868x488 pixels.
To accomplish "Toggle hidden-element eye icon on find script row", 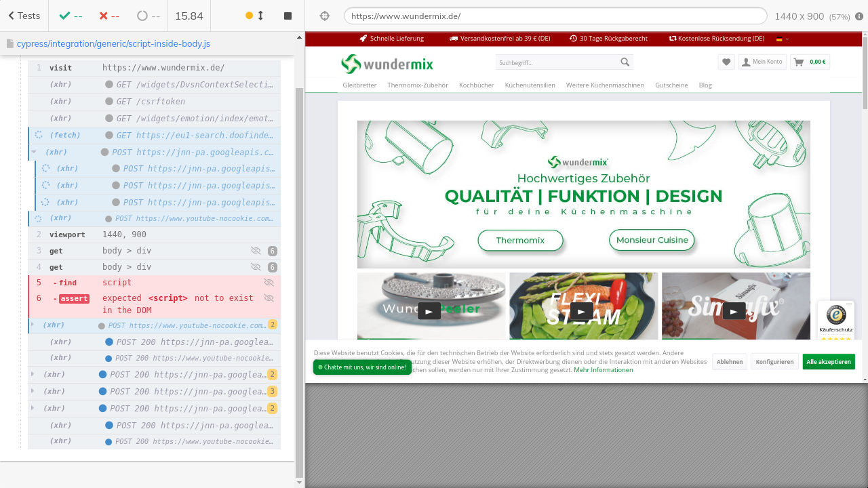I will point(269,283).
